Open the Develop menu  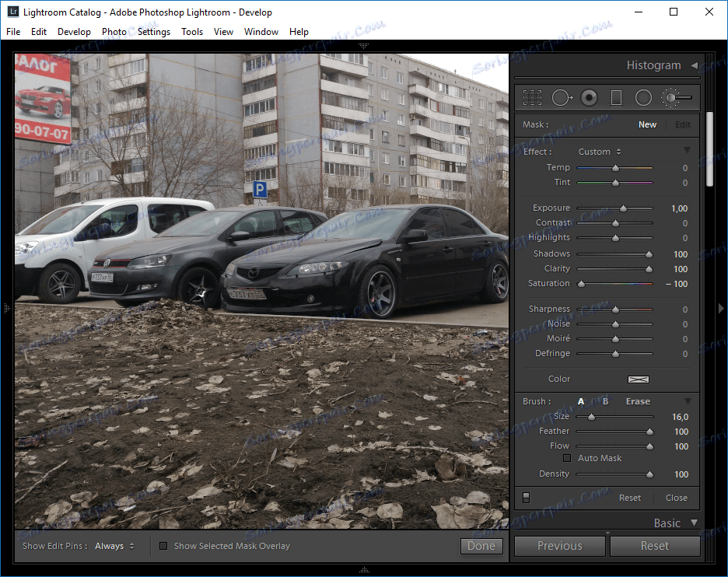click(74, 32)
